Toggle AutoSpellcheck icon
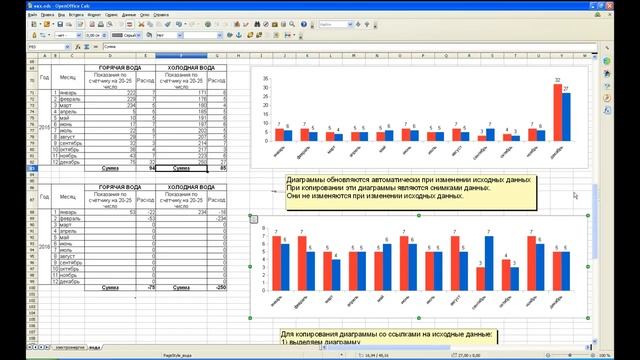Viewport: 640px width, 360px height. pos(130,24)
